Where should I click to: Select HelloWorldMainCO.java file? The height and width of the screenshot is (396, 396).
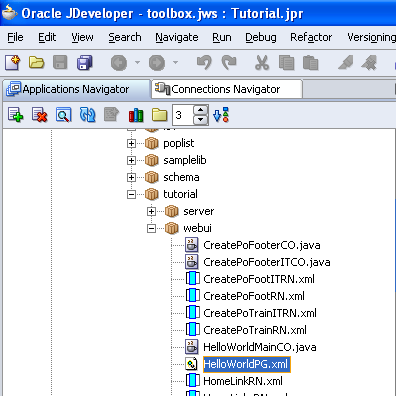[x=260, y=347]
